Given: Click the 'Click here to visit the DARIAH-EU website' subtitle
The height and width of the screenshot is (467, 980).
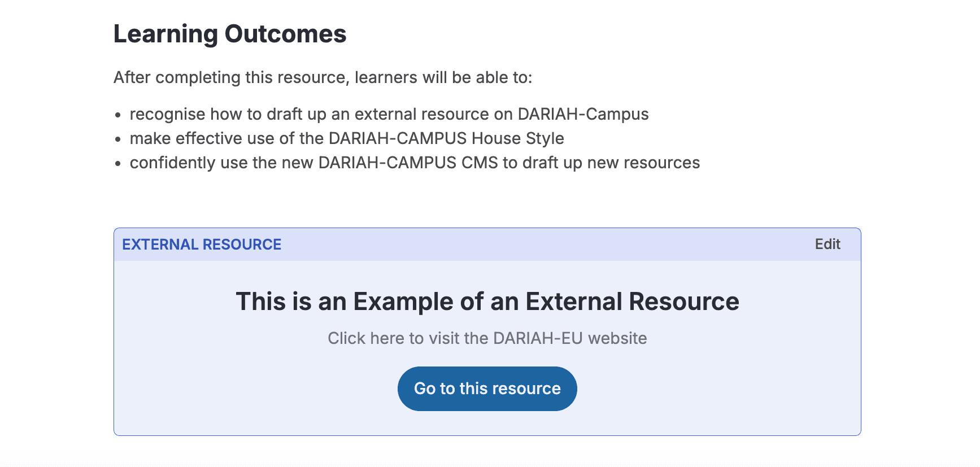Looking at the screenshot, I should [x=487, y=338].
